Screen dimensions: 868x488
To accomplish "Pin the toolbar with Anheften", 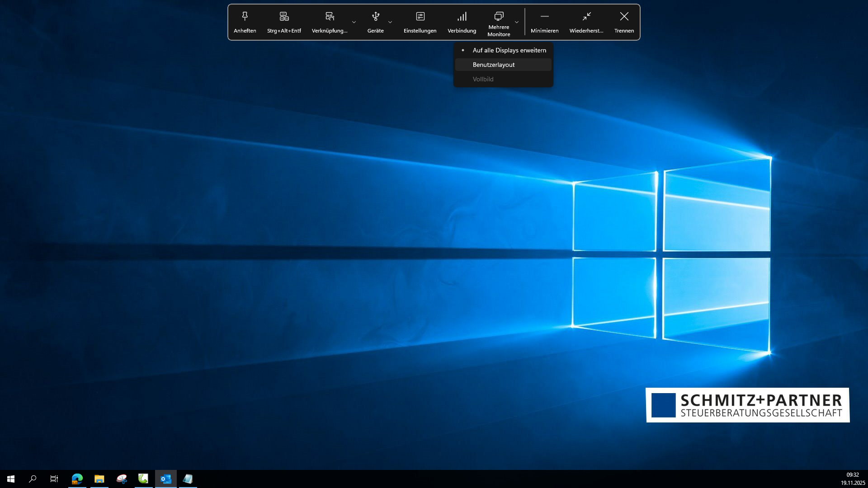I will pyautogui.click(x=245, y=22).
